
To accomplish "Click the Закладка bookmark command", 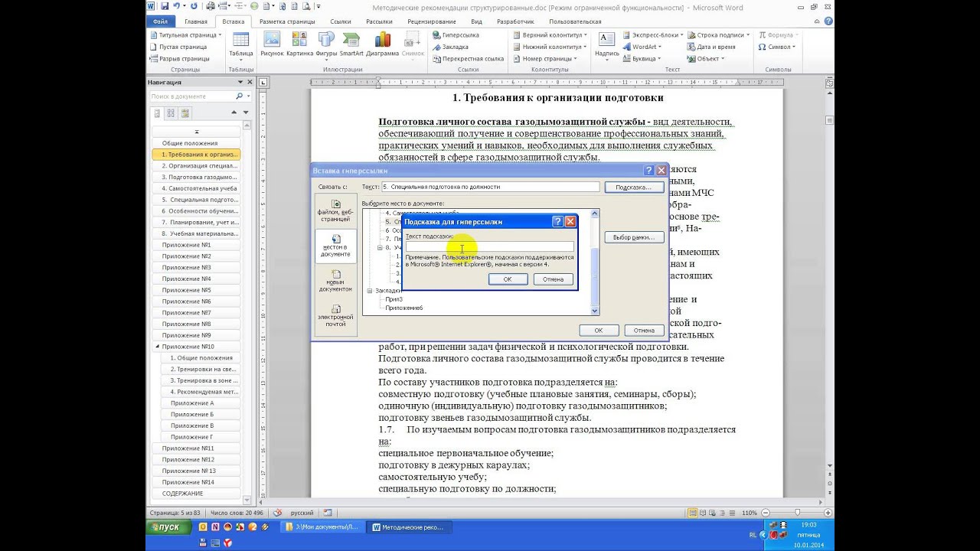I will (451, 47).
